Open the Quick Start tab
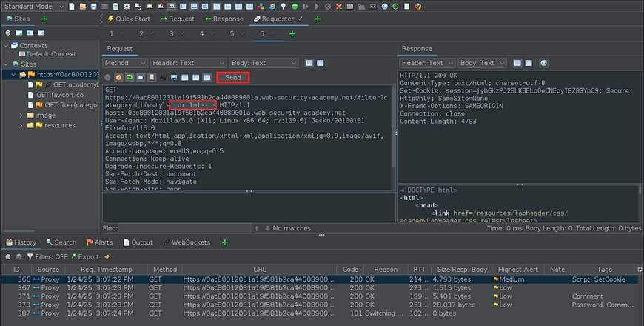The height and width of the screenshot is (326, 644). click(129, 19)
